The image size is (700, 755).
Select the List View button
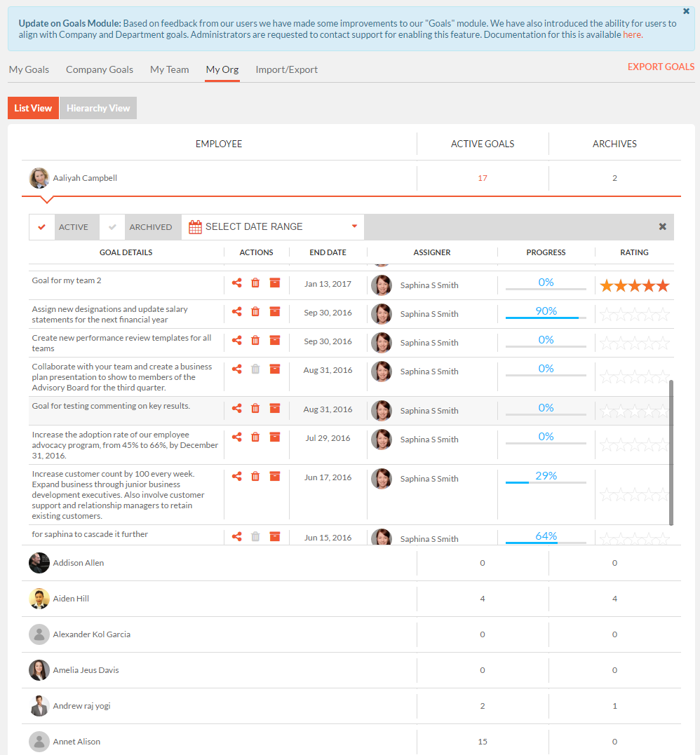coord(33,108)
